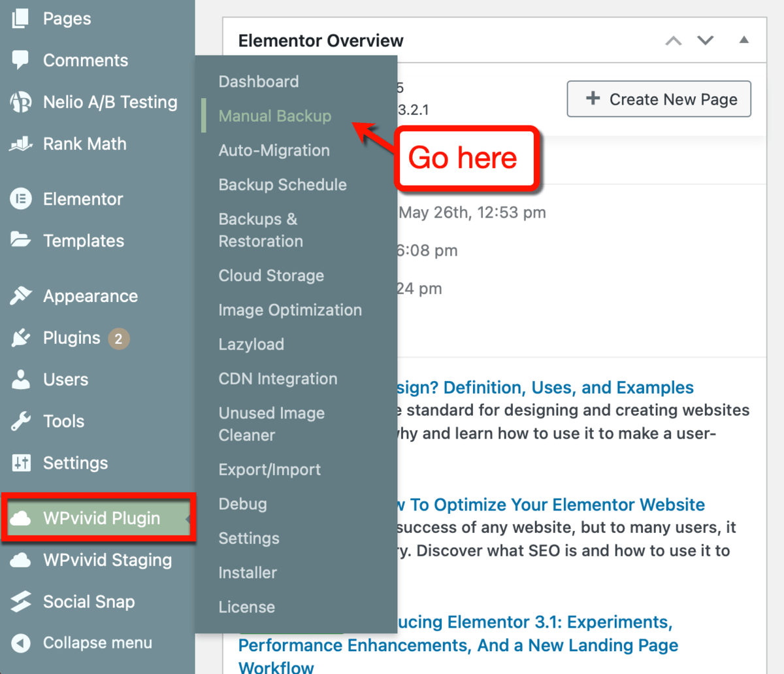Click the WPvivid Staging cloud icon
The height and width of the screenshot is (674, 784).
pos(20,560)
